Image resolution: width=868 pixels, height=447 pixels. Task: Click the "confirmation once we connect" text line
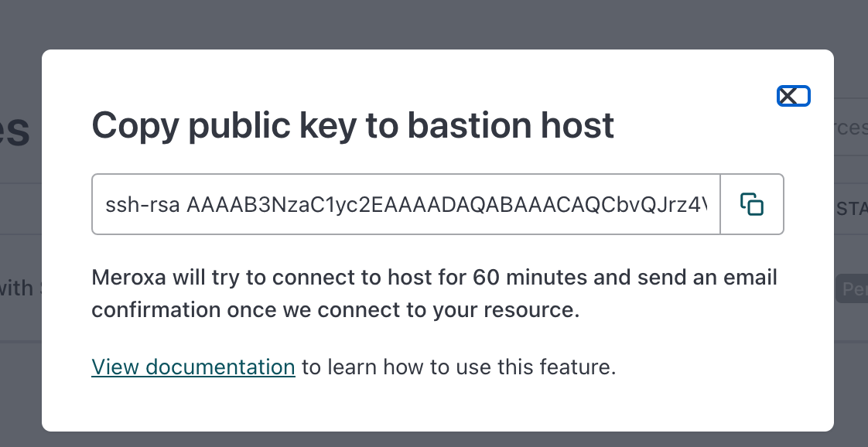336,310
